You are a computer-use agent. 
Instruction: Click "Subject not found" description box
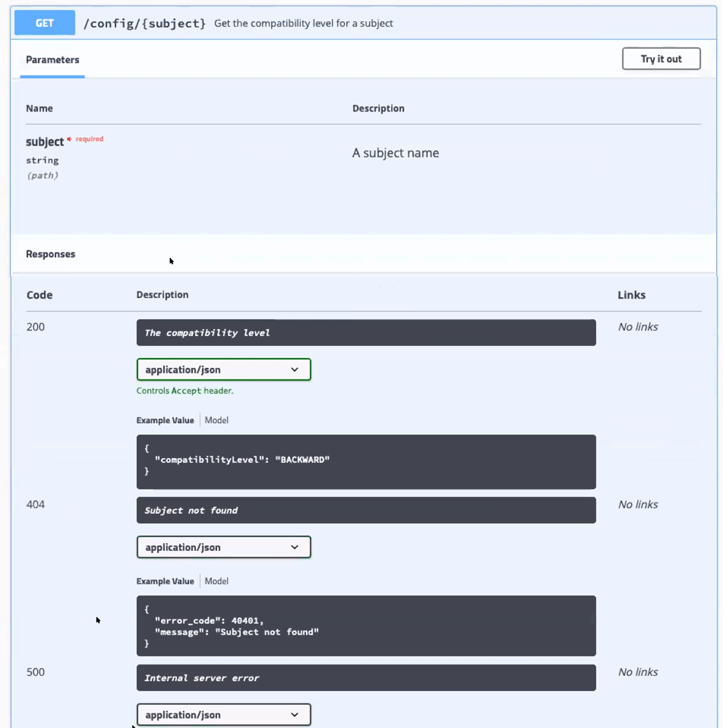point(366,510)
